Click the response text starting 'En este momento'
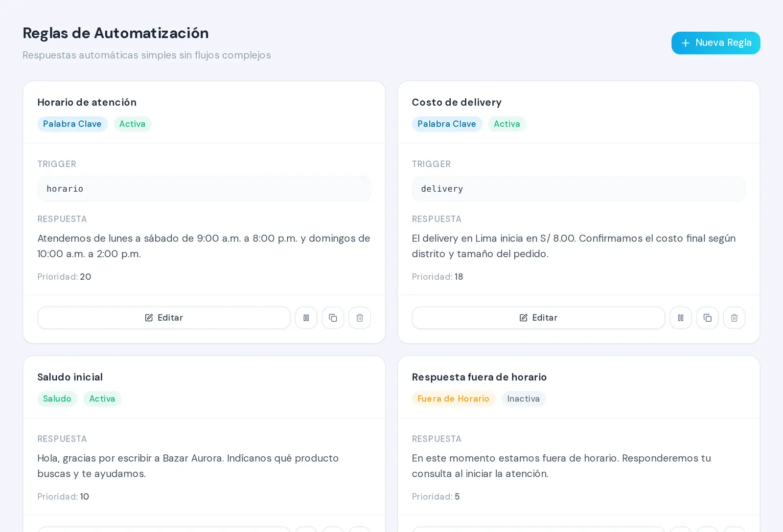This screenshot has width=783, height=532. pyautogui.click(x=561, y=466)
